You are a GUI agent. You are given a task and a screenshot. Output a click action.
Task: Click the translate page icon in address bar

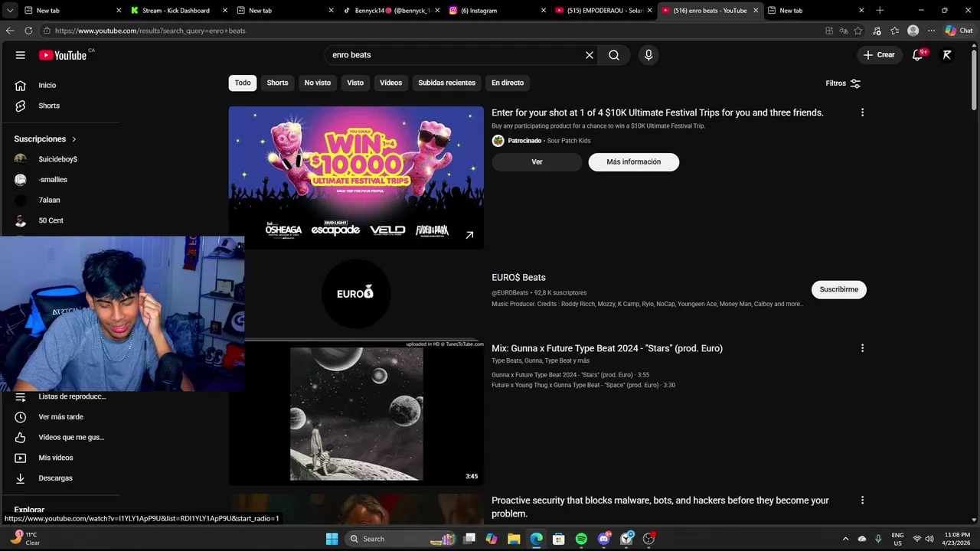(x=843, y=31)
